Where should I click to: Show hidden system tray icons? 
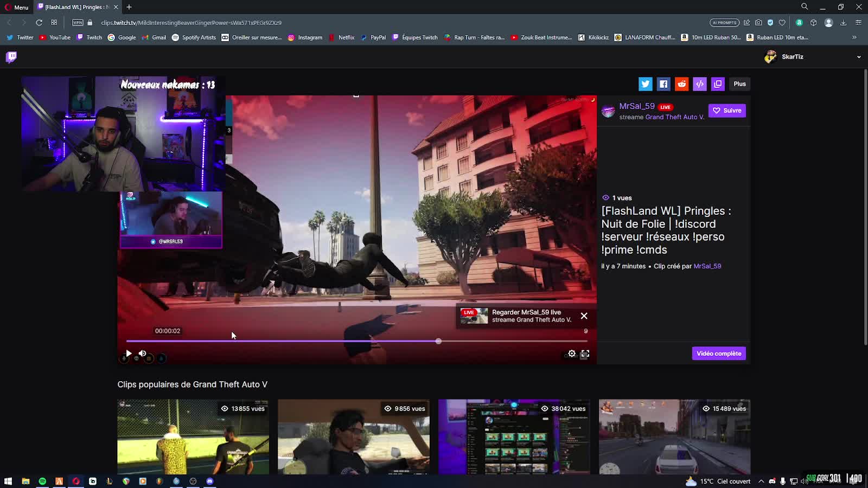(761, 481)
